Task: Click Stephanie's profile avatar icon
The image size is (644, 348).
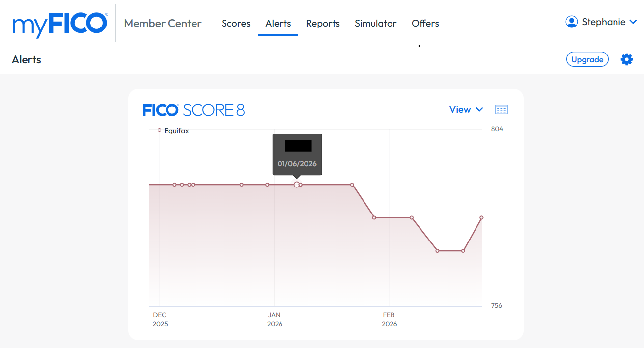Action: click(x=572, y=22)
